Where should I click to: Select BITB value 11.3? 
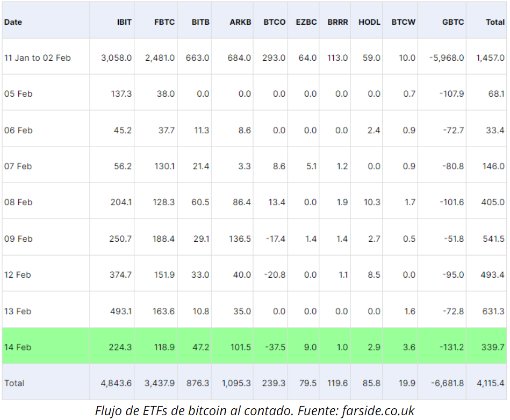point(202,131)
